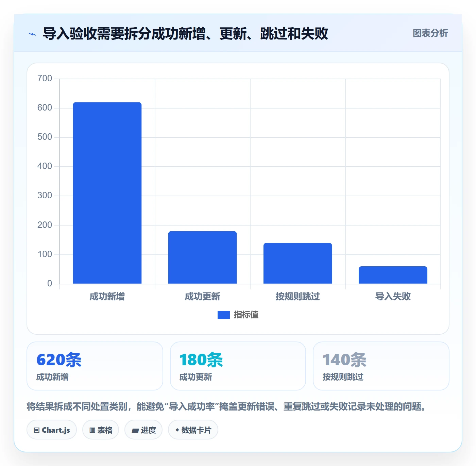476x466 pixels.
Task: Select the 表格 tag chip
Action: point(101,430)
